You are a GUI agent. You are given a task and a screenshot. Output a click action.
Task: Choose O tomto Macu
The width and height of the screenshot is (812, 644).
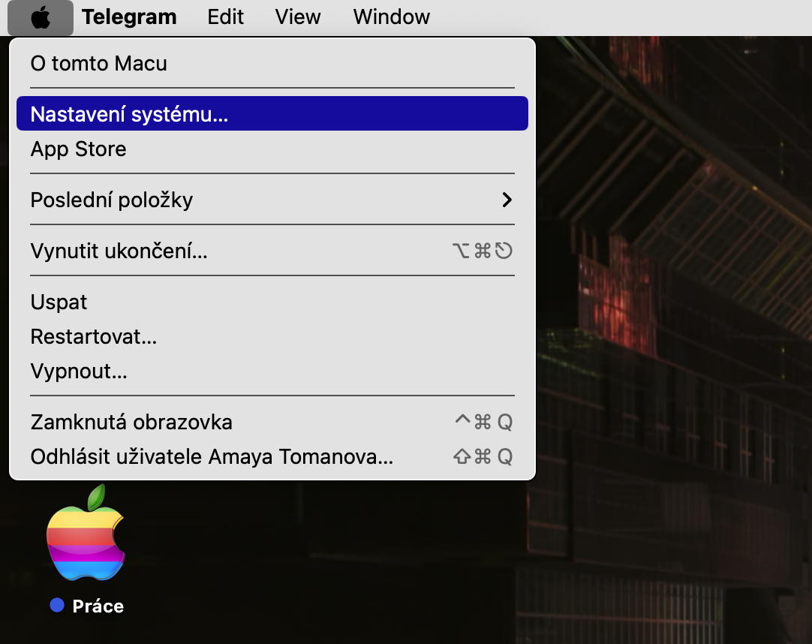point(272,63)
